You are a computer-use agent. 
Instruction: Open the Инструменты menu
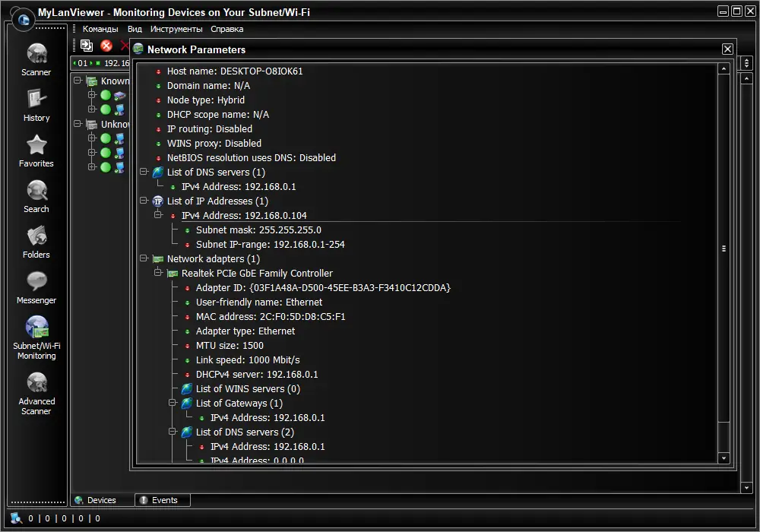coord(176,29)
